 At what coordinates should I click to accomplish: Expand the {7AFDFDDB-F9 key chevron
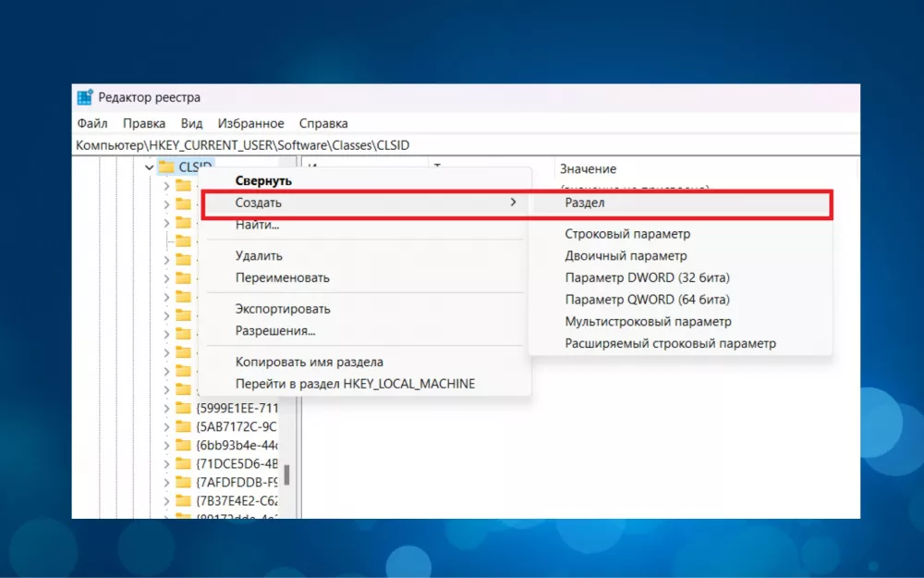[x=166, y=482]
